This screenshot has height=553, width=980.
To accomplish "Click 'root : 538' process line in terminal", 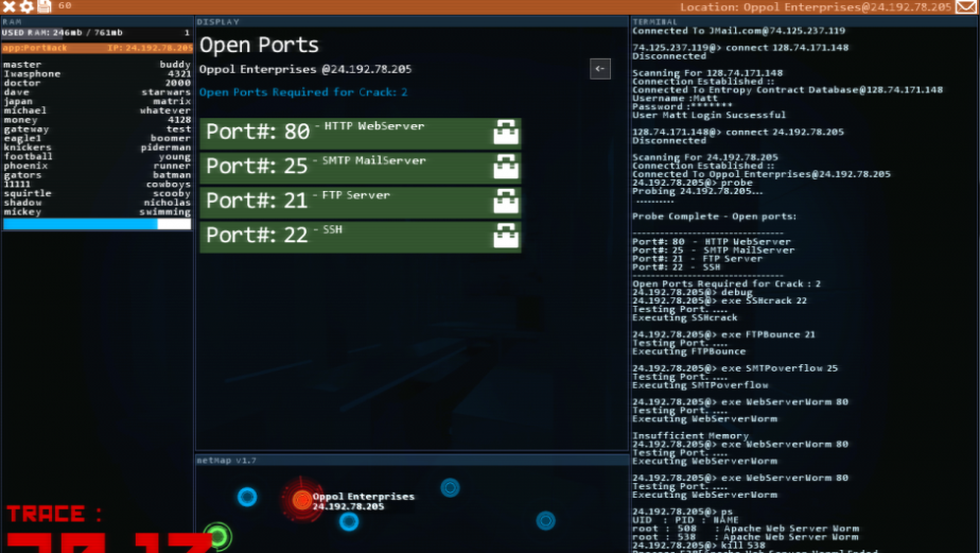I will click(x=746, y=536).
